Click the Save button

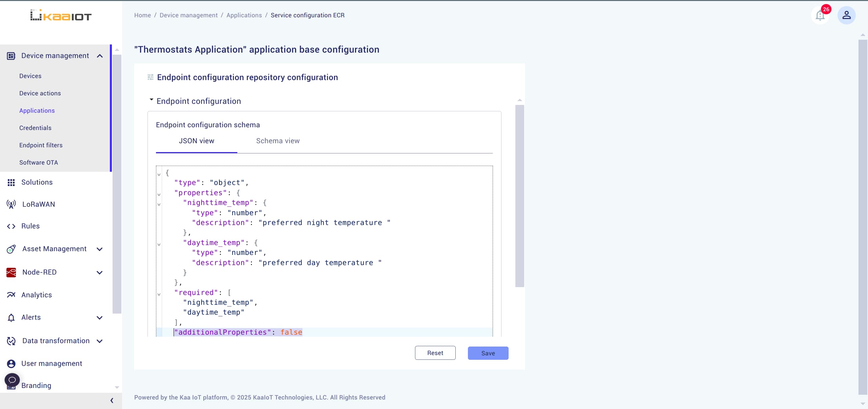pyautogui.click(x=488, y=352)
